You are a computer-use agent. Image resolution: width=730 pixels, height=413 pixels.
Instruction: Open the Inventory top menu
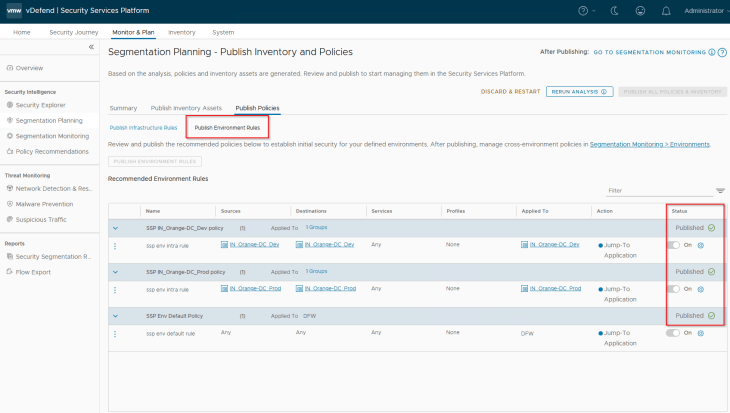(182, 32)
